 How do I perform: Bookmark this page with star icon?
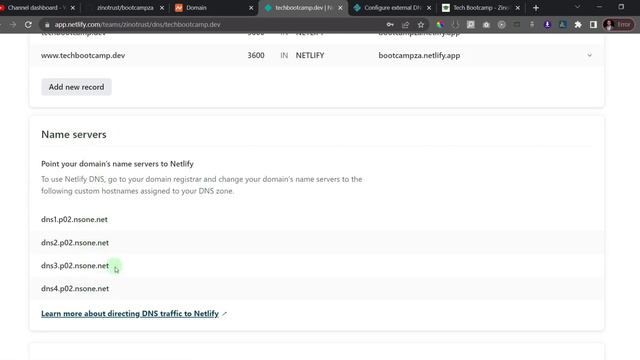click(421, 24)
